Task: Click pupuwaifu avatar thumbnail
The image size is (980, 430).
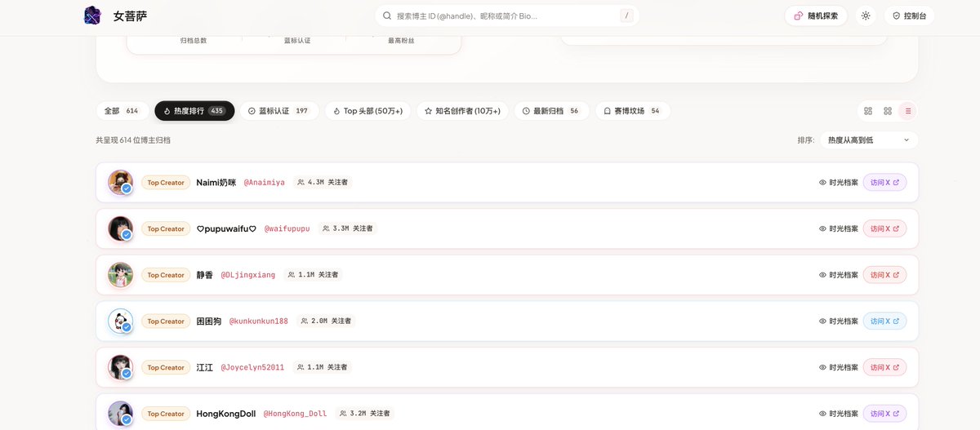Action: click(x=120, y=228)
